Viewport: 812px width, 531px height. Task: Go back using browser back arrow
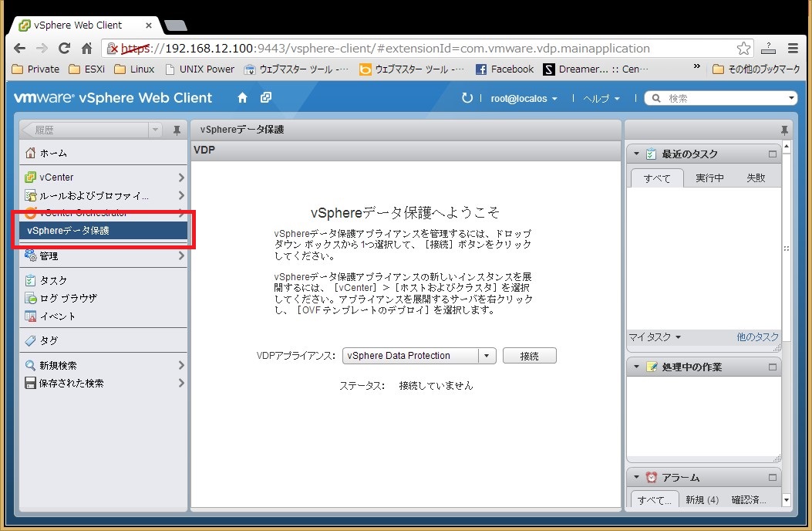coord(20,48)
